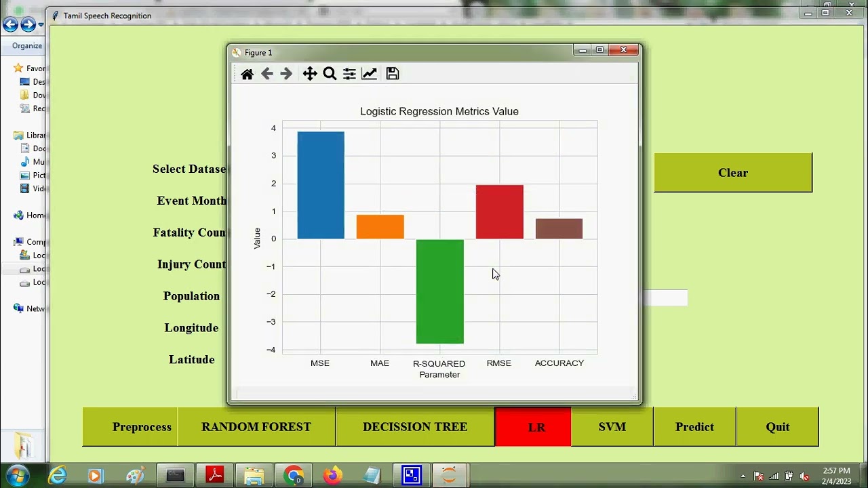This screenshot has height=488, width=868.
Task: Select Network in the Explorer sidebar
Action: click(x=29, y=308)
